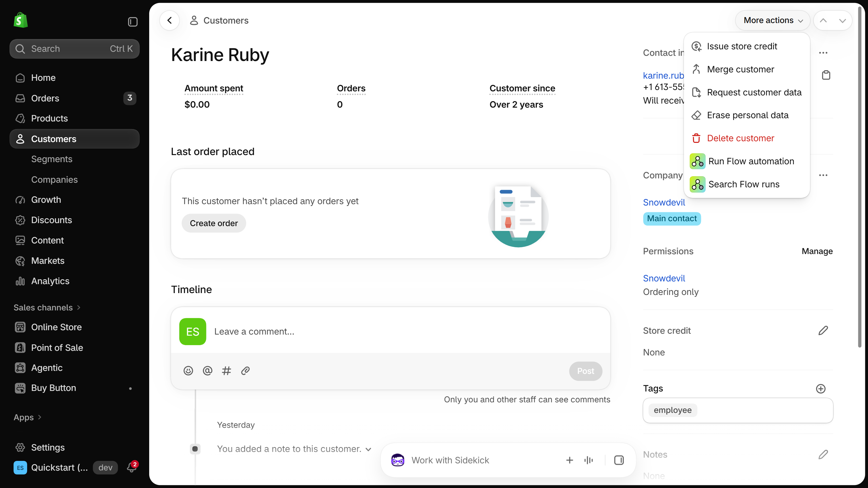Add a hashtag reference to comment

click(x=226, y=371)
